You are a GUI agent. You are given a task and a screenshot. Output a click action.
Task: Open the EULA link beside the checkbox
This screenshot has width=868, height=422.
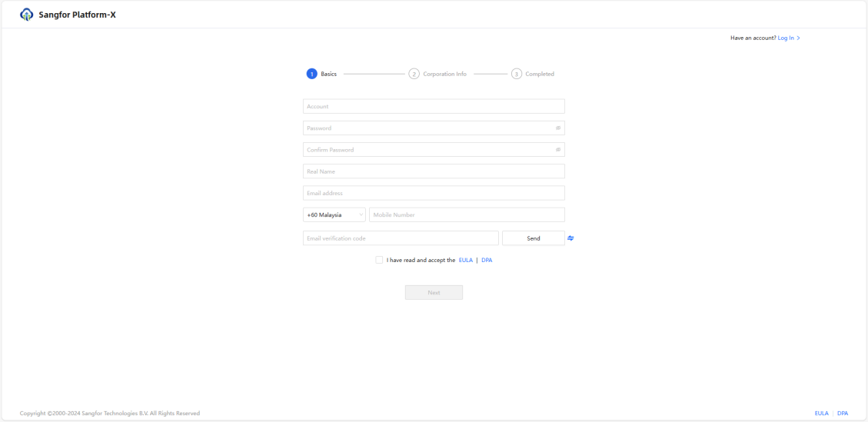pos(466,260)
